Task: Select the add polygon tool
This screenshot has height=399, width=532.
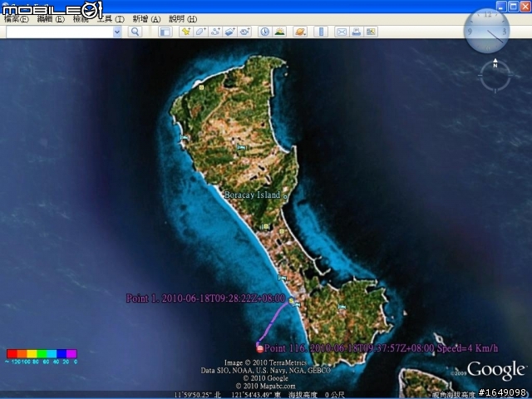Action: (x=200, y=32)
